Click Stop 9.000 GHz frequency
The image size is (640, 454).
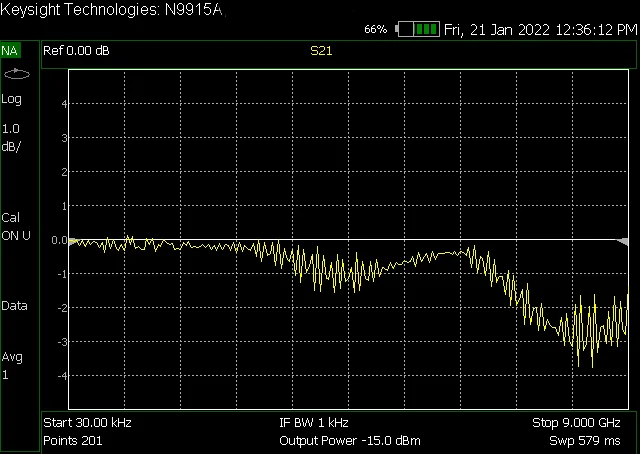[x=576, y=423]
